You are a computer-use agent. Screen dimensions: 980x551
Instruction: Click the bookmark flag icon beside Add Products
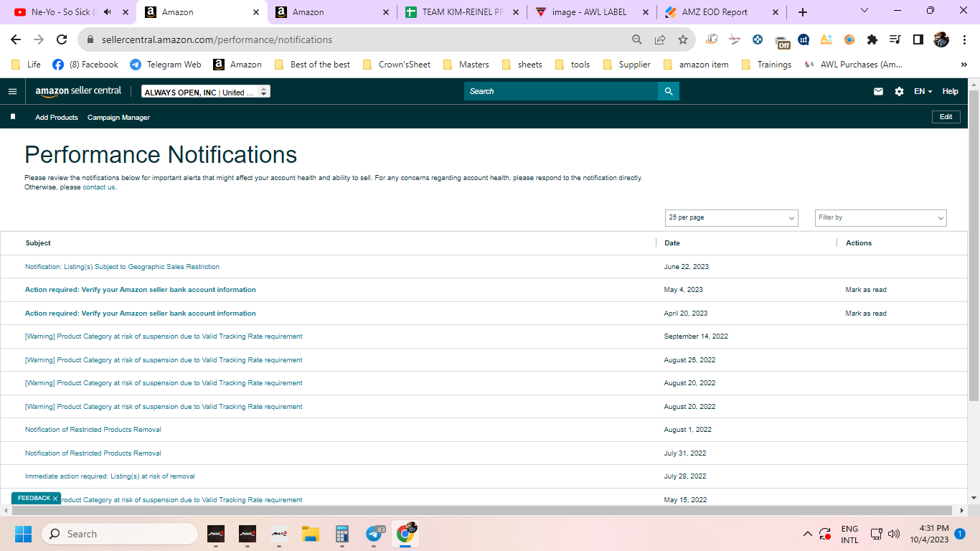pos(13,117)
